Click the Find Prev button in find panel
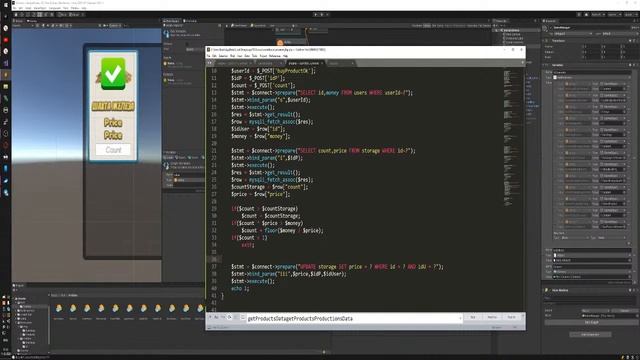640x360 pixels. (x=492, y=317)
